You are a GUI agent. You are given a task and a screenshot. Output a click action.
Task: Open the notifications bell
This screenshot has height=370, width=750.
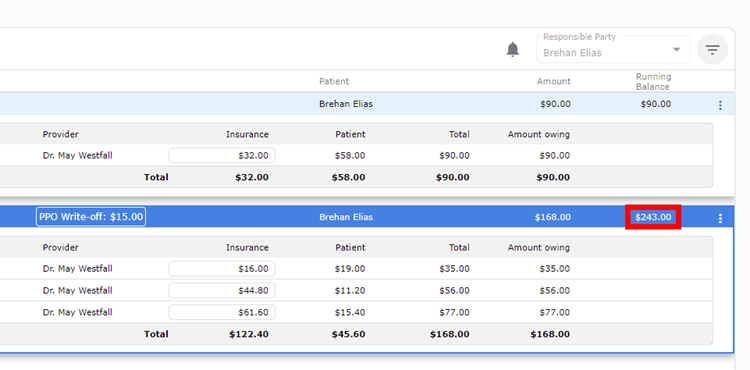[512, 49]
